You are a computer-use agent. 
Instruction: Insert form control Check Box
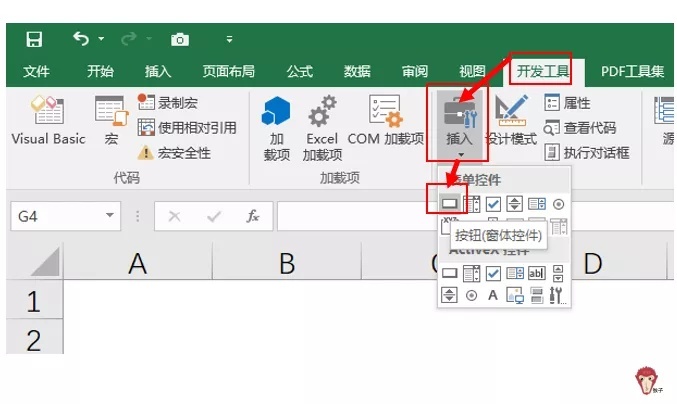point(493,204)
